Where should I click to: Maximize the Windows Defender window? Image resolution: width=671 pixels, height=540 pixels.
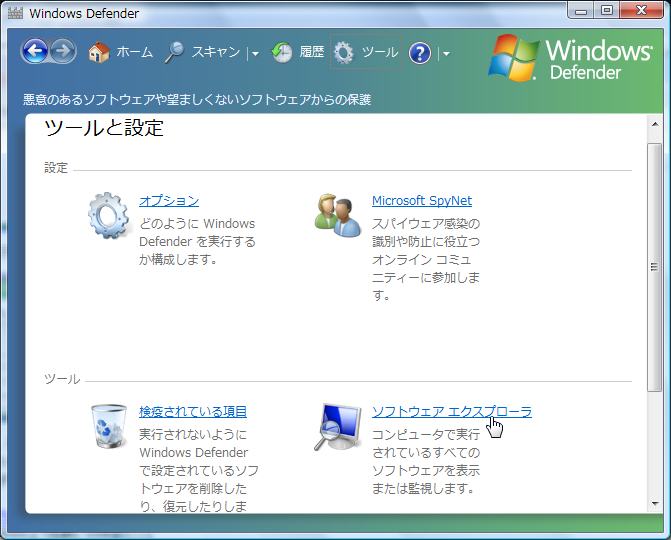point(606,11)
